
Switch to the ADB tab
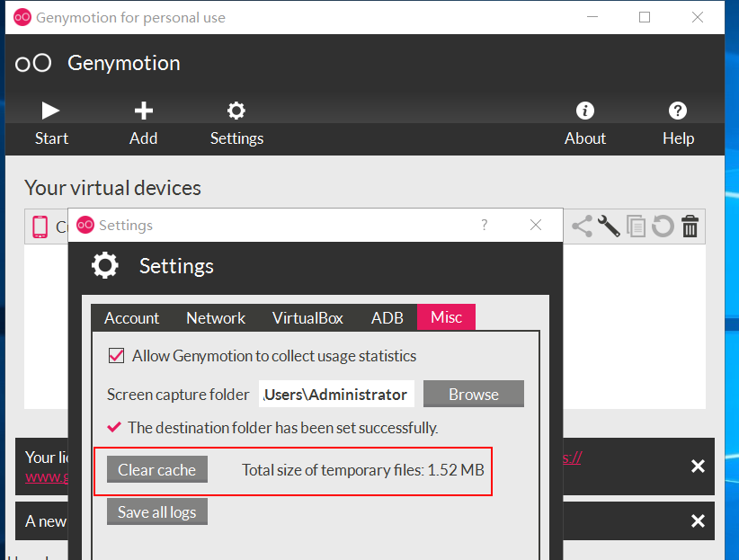[387, 317]
